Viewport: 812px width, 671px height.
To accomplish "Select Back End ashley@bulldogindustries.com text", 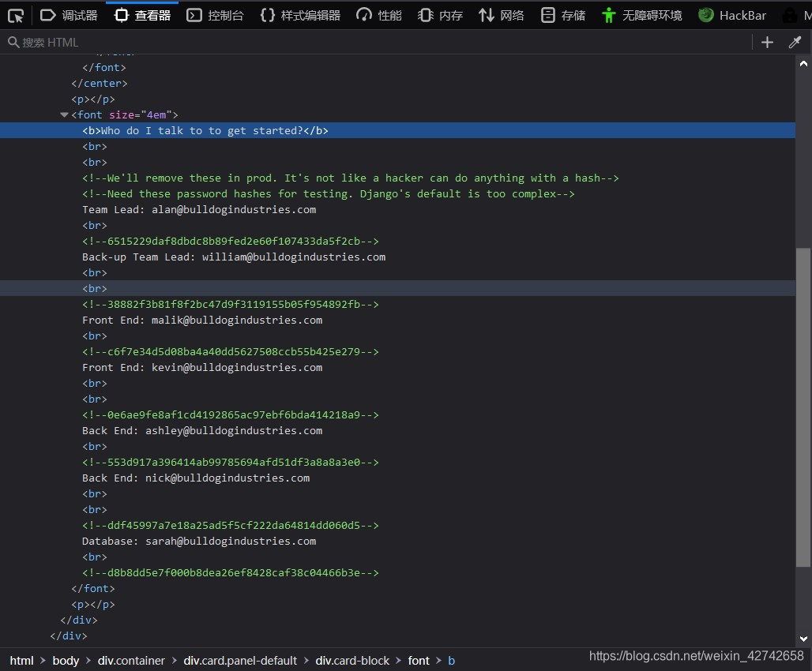I will pyautogui.click(x=202, y=431).
